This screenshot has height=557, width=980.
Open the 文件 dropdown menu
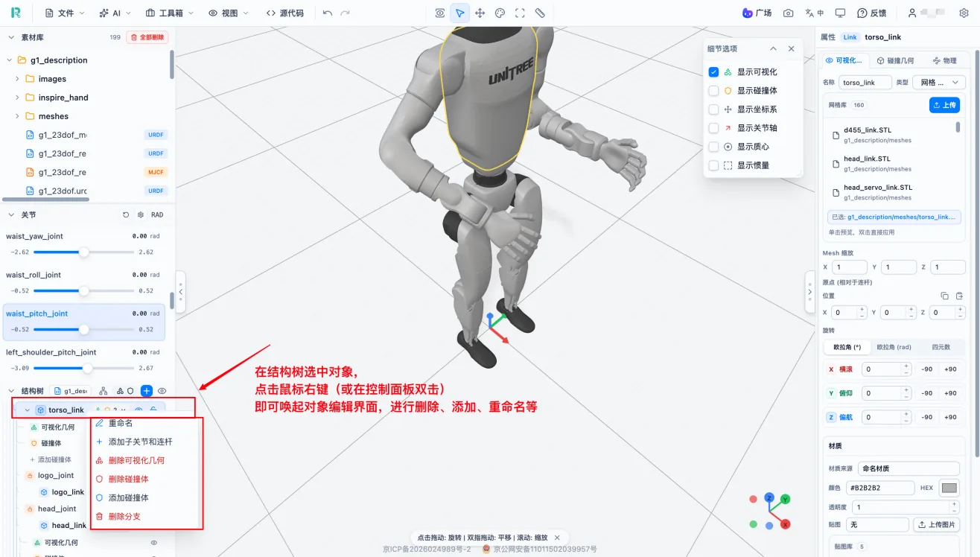coord(66,13)
